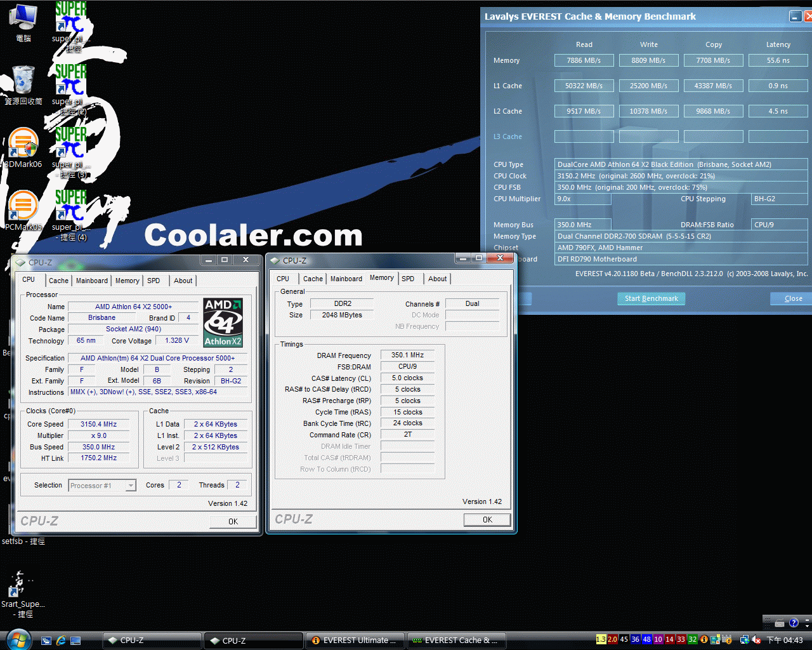Open SPD tab in CPU-Z processor window
Viewport: 812px width, 650px height.
click(x=154, y=281)
